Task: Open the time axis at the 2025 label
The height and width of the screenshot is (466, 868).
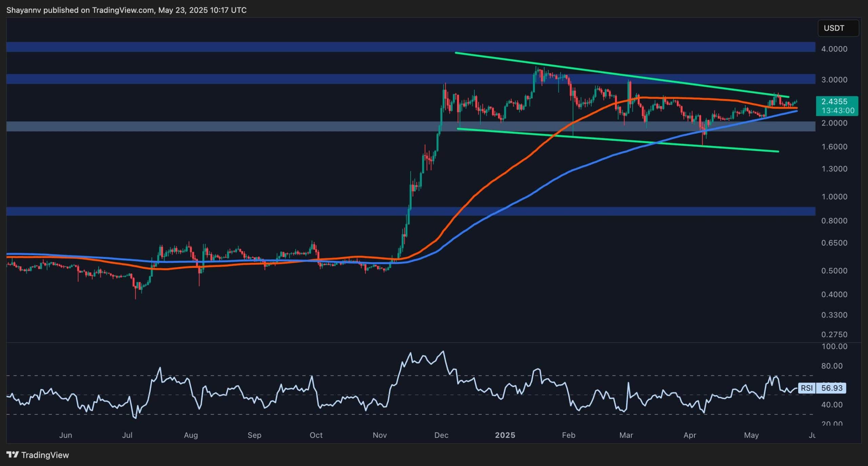Action: pyautogui.click(x=506, y=435)
